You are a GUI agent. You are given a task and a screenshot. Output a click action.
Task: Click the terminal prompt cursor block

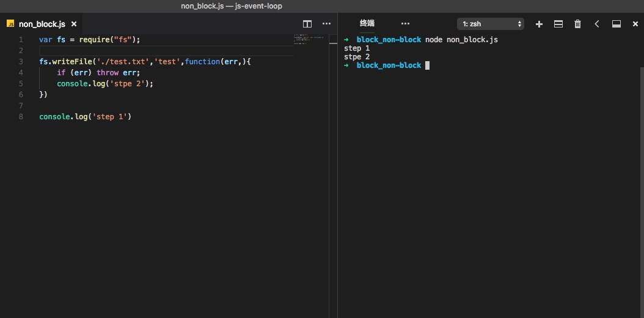pyautogui.click(x=427, y=65)
